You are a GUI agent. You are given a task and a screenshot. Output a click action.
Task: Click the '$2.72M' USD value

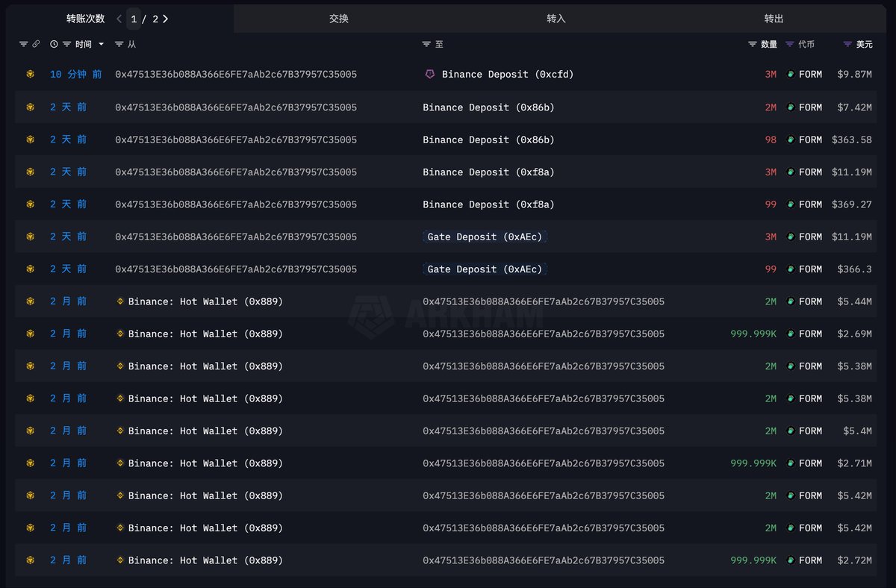coord(854,560)
